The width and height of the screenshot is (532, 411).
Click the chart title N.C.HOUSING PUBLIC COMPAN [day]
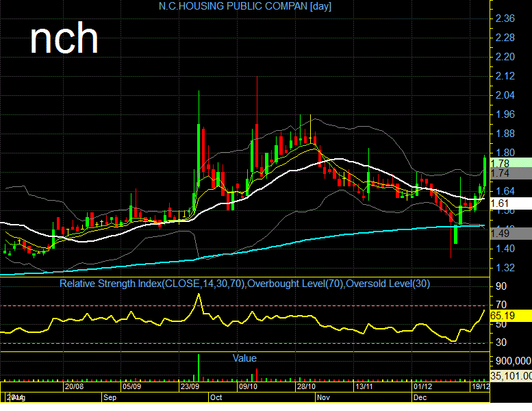pyautogui.click(x=245, y=6)
